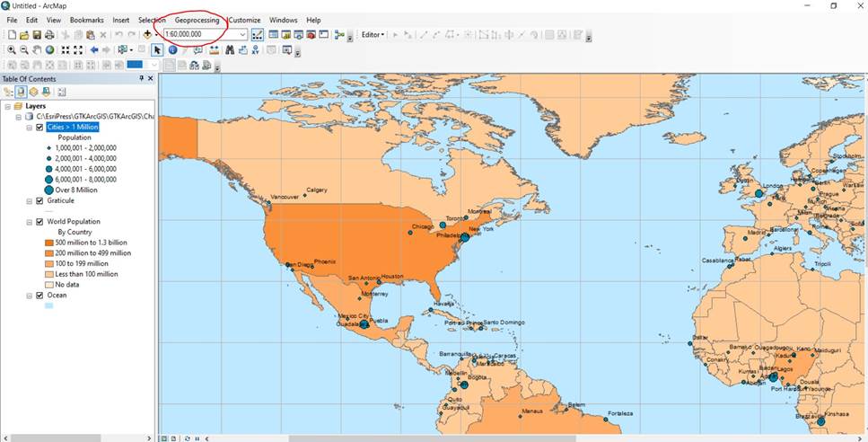868x442 pixels.
Task: Switch to List By Source
Action: (21, 92)
